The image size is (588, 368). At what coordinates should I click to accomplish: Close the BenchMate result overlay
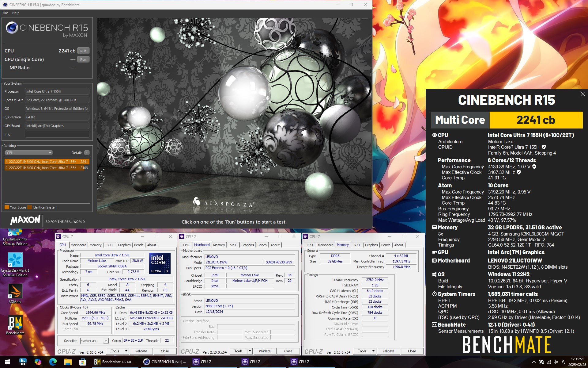point(582,94)
